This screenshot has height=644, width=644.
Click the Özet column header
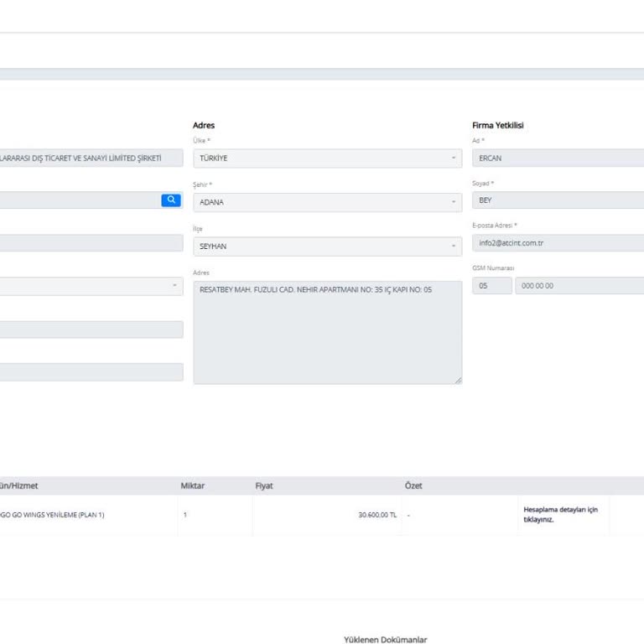click(413, 486)
